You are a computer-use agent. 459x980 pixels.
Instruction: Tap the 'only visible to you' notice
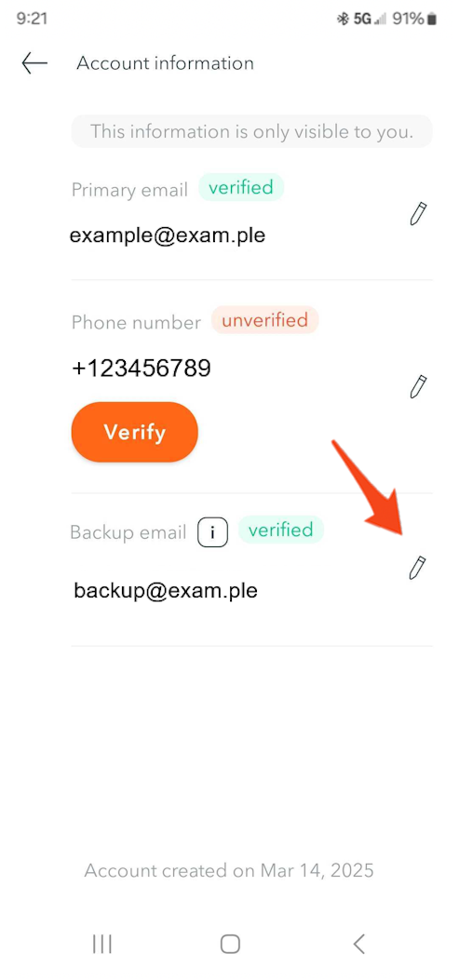(252, 131)
